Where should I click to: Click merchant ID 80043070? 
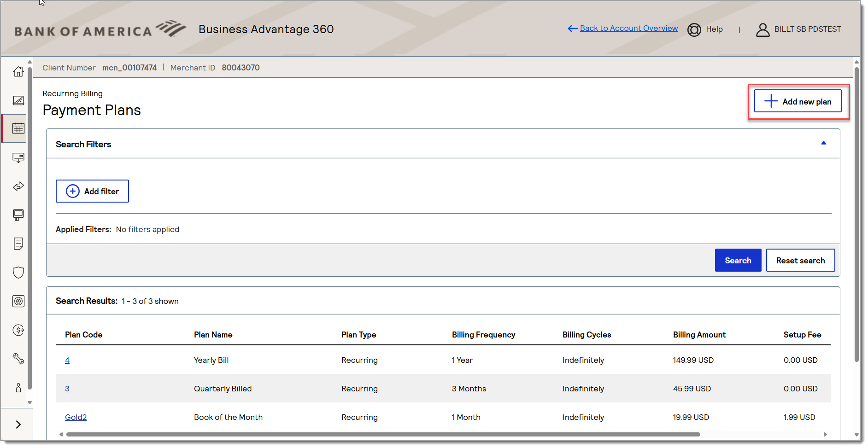point(241,68)
